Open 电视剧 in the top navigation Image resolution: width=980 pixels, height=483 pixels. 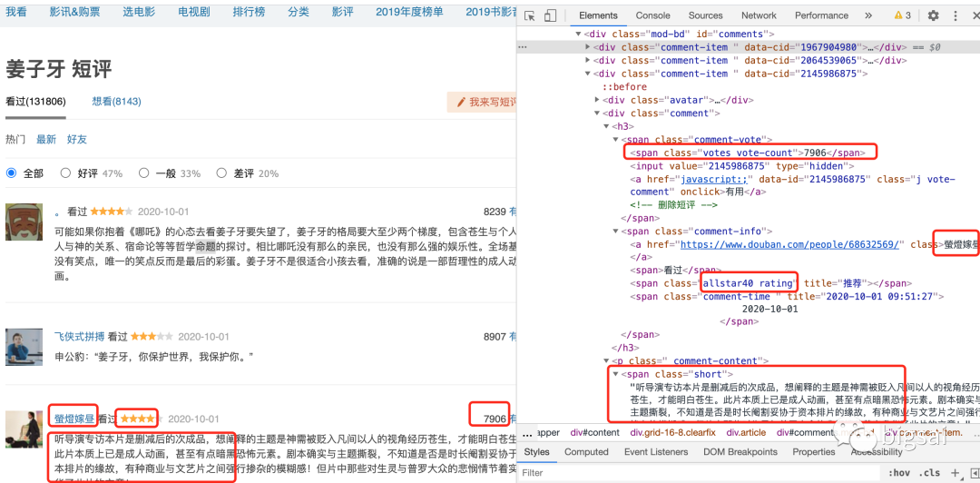[193, 12]
